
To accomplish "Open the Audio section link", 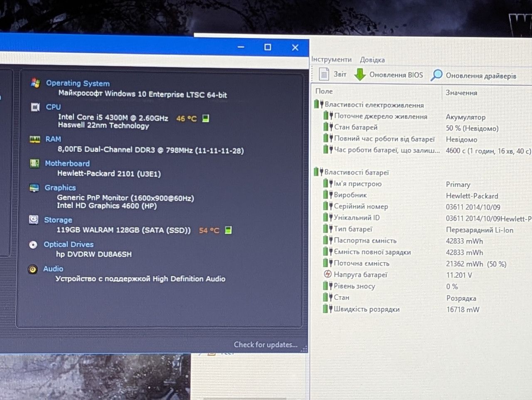I will coord(53,269).
